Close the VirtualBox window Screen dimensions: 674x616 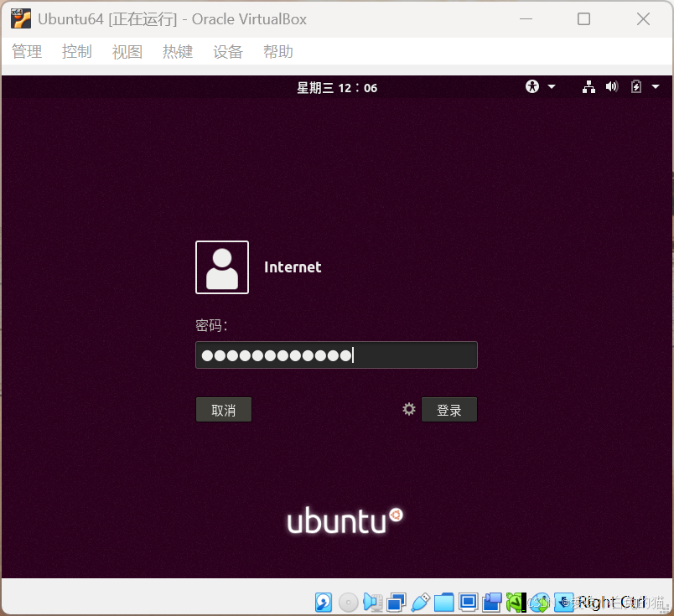coord(643,19)
